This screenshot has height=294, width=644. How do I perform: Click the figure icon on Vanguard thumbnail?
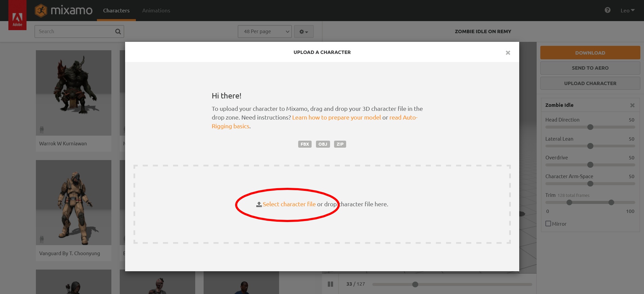pos(42,239)
